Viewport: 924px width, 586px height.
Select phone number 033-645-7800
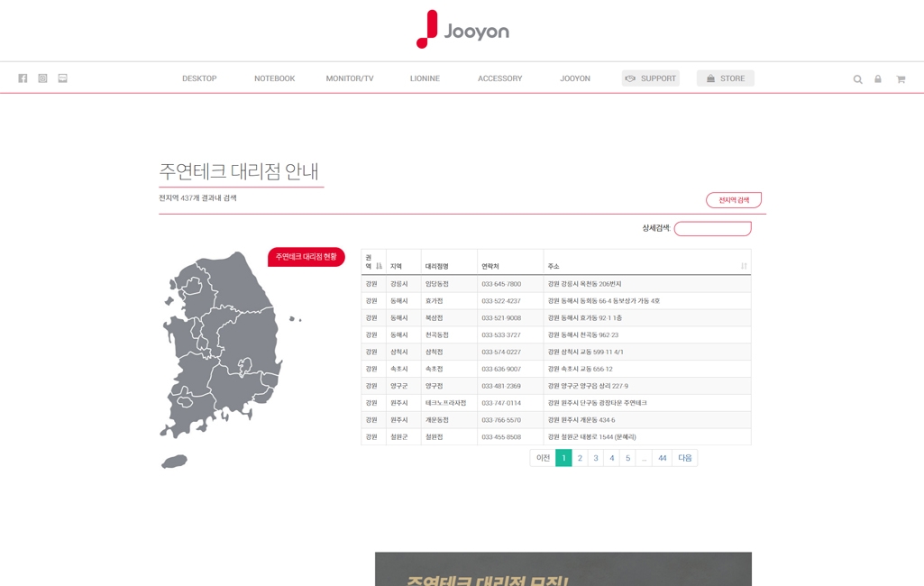coord(501,284)
